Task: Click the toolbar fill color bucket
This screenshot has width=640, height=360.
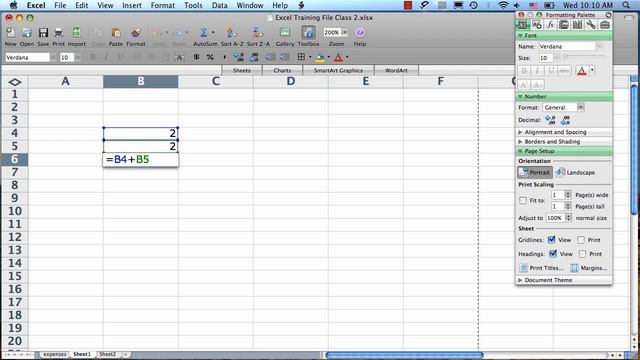Action: 320,58
